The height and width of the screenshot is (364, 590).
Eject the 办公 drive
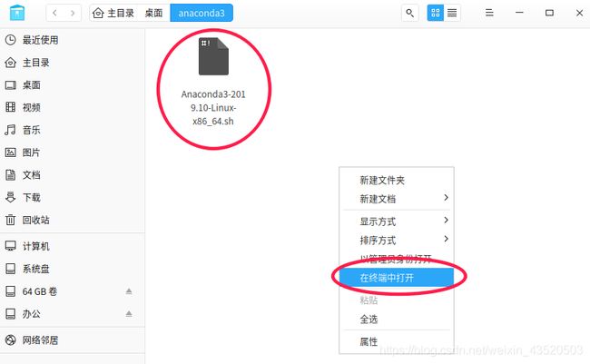pyautogui.click(x=129, y=313)
